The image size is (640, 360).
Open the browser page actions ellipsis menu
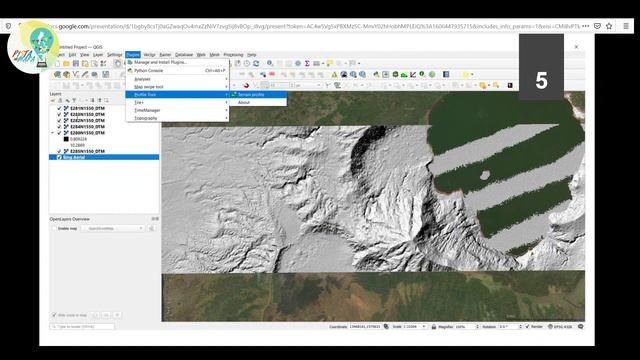586,26
